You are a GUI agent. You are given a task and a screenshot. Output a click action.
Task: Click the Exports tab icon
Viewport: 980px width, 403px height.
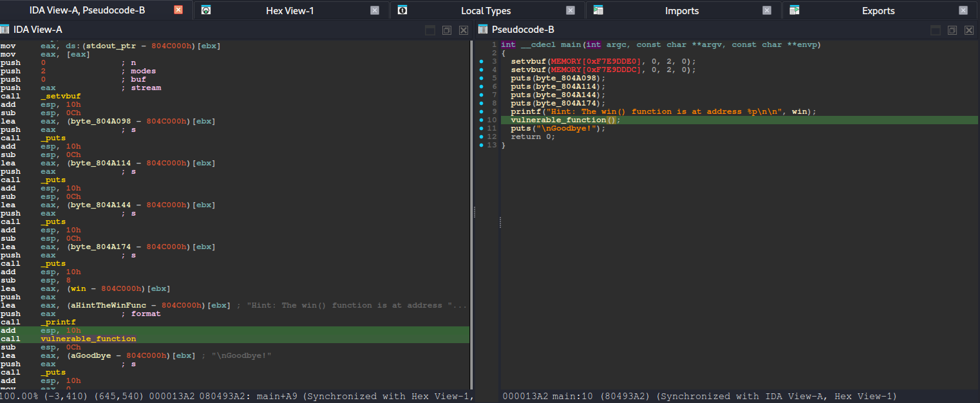point(795,10)
